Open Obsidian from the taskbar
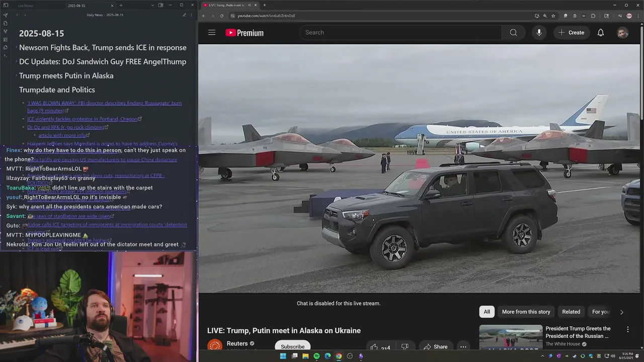The width and height of the screenshot is (644, 362). 361,356
